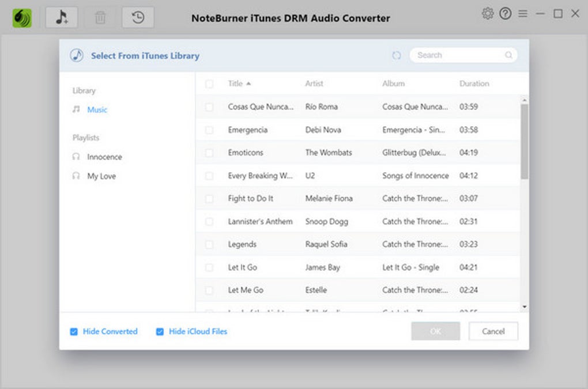The width and height of the screenshot is (588, 389).
Task: Select the artist The Wombats
Action: (329, 153)
